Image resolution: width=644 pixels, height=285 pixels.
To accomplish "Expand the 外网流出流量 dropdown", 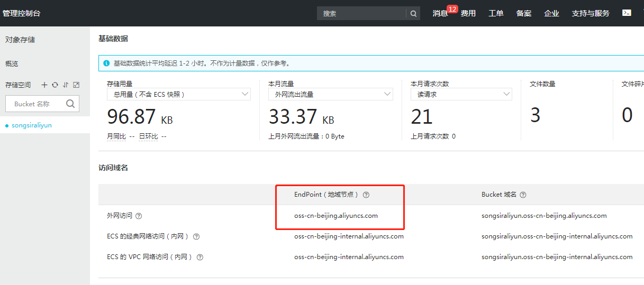I will (x=331, y=94).
